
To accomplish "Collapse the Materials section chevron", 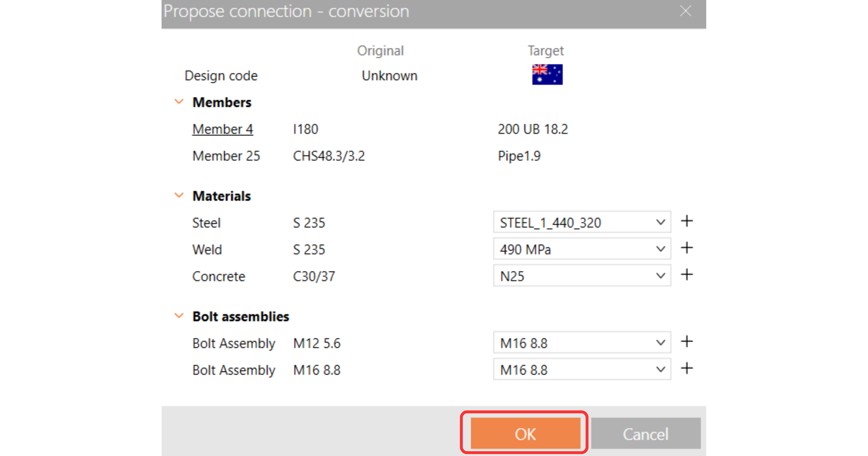I will tap(179, 195).
